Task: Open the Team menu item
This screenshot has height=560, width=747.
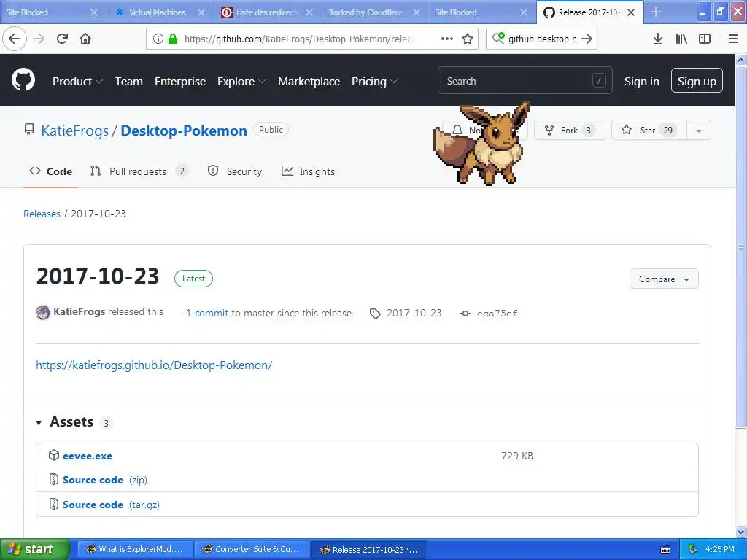Action: 129,82
